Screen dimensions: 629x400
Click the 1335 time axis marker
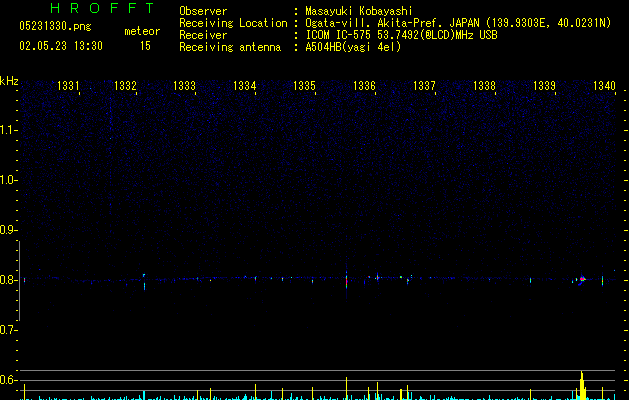coord(304,85)
